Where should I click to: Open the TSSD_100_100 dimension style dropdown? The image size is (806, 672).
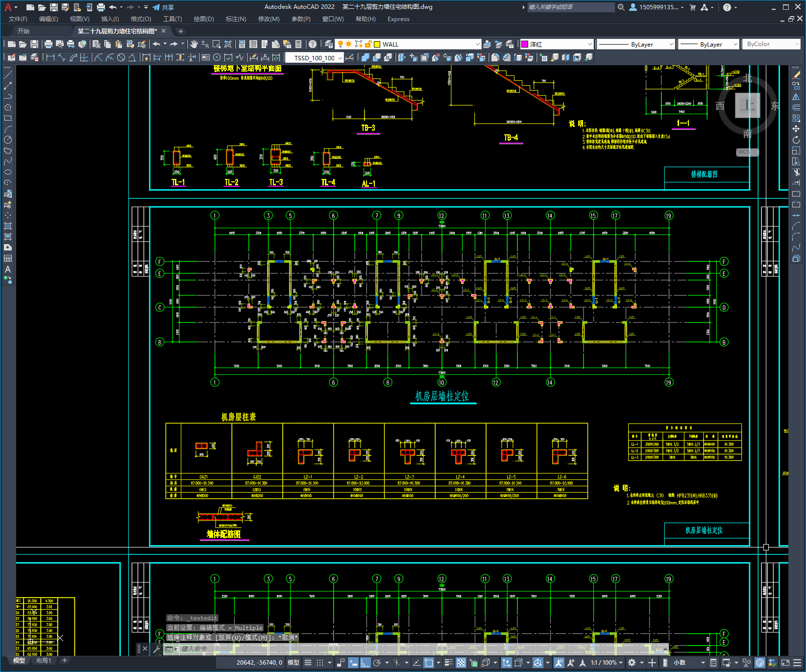tap(340, 58)
